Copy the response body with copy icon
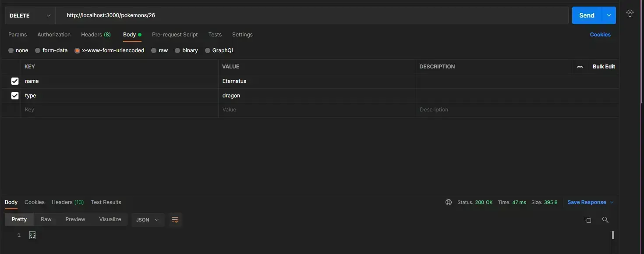The height and width of the screenshot is (254, 644). (588, 220)
